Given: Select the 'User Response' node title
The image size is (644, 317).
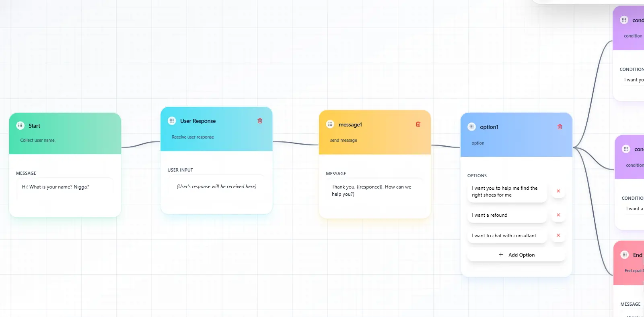Looking at the screenshot, I should (x=198, y=121).
